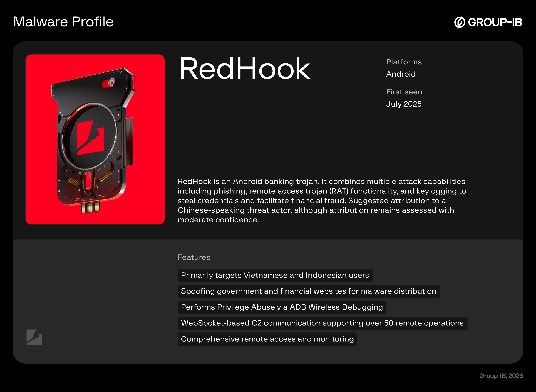Click the "Features" section label
The width and height of the screenshot is (536, 392).
tap(194, 257)
